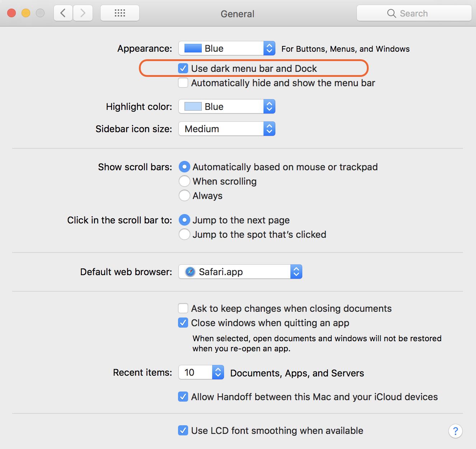Click the yellow minimize window button
This screenshot has width=476, height=449.
(26, 13)
